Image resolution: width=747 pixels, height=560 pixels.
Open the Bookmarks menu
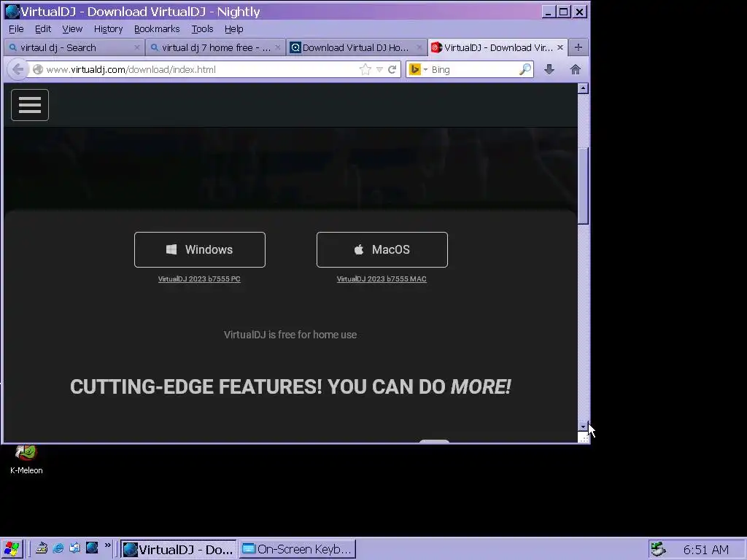click(157, 29)
